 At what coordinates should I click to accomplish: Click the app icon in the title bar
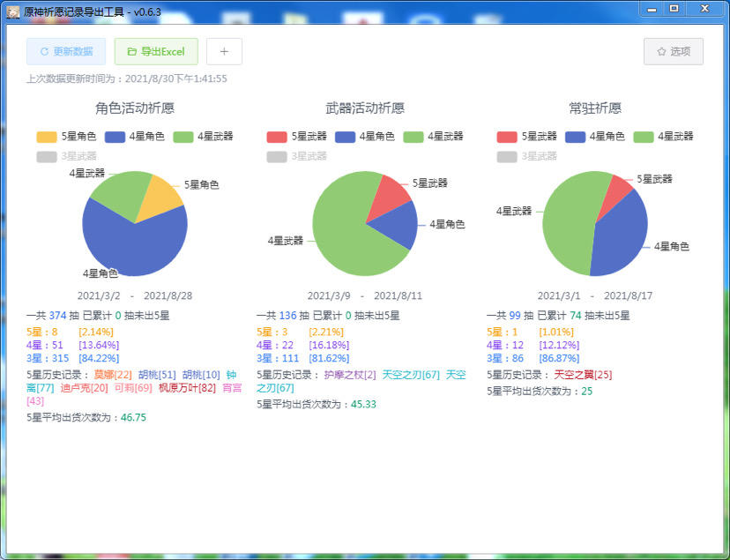pos(13,11)
